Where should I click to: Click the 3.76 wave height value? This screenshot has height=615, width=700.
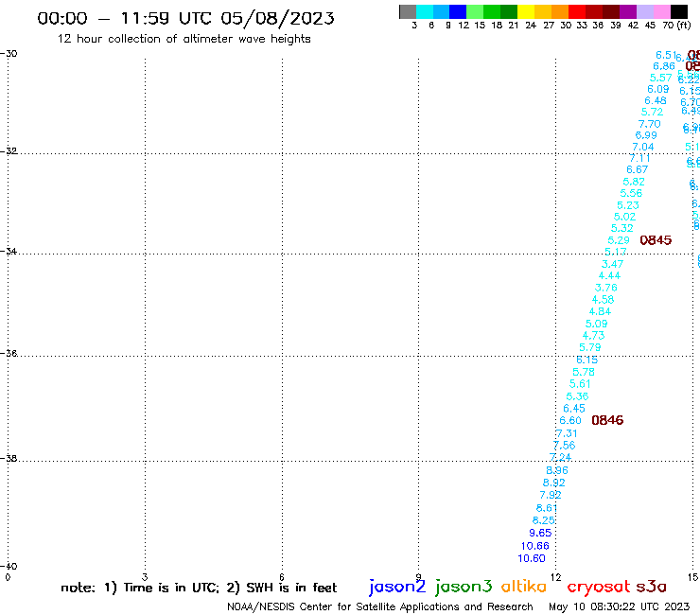[x=605, y=288]
